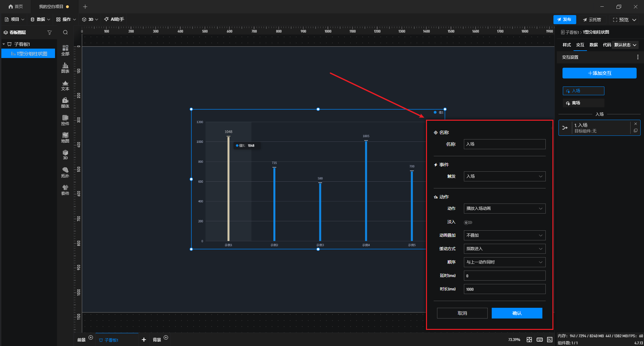Open the console icon at the bottom right
The height and width of the screenshot is (346, 644).
point(550,340)
